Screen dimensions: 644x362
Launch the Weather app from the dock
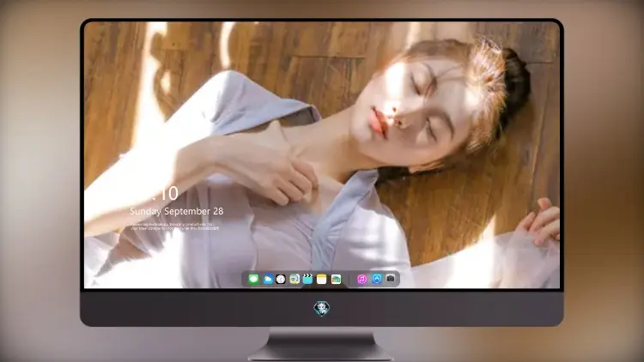[x=267, y=279]
